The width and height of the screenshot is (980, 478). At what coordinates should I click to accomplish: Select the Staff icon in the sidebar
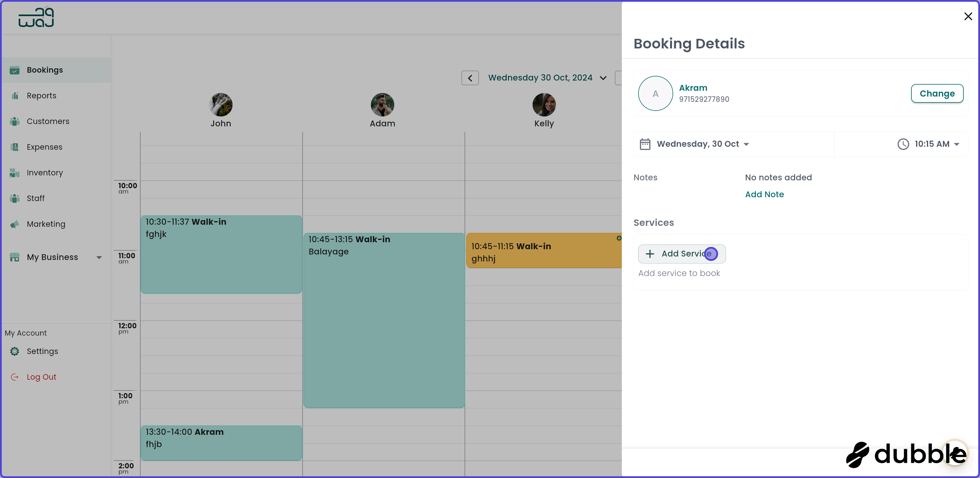[x=15, y=198]
